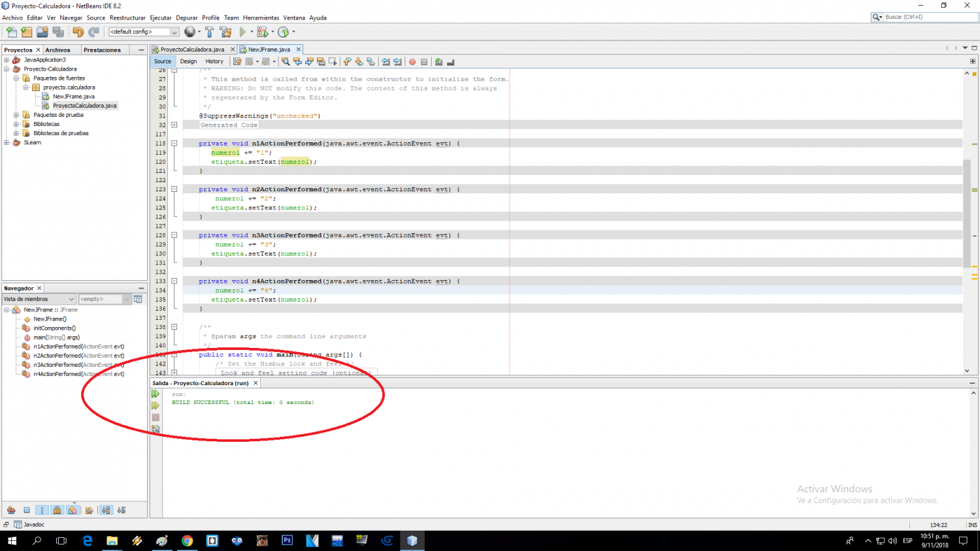980x551 pixels.
Task: Collapse the Proyecto-Calculadora project node
Action: pyautogui.click(x=7, y=69)
